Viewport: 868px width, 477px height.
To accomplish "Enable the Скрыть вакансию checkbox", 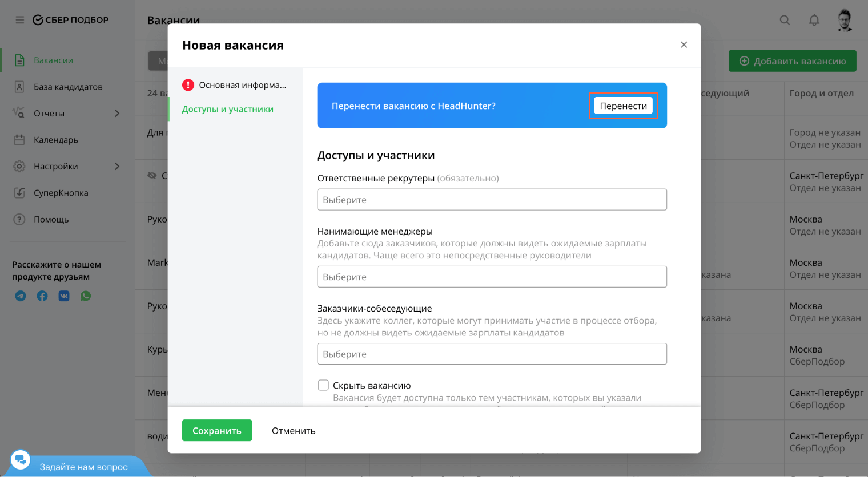I will tap(323, 385).
